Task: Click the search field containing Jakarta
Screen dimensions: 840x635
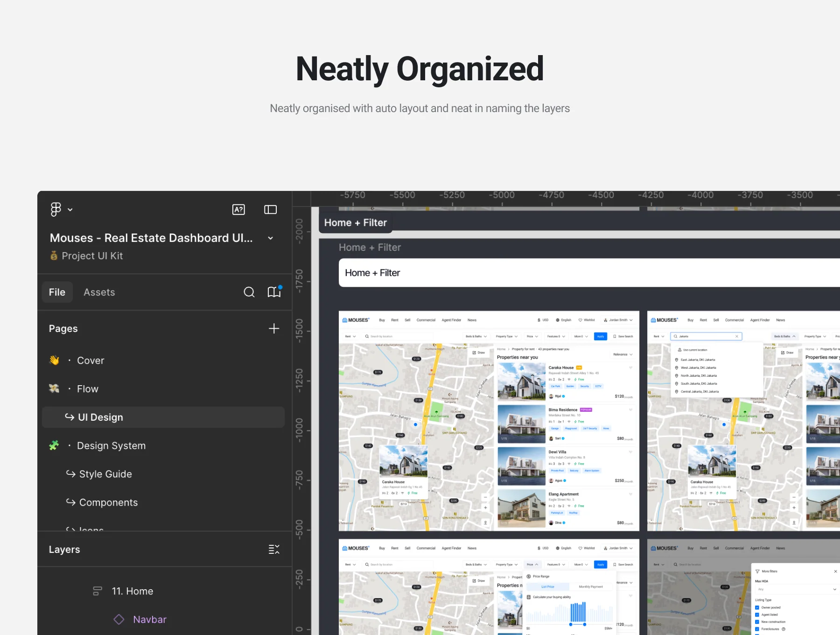Action: click(x=706, y=336)
